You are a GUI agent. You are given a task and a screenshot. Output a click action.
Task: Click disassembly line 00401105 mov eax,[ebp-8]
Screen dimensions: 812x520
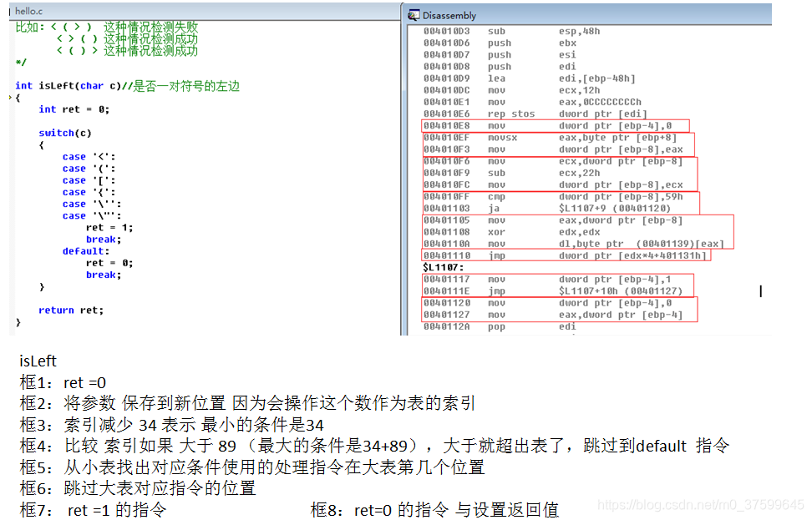(x=553, y=220)
